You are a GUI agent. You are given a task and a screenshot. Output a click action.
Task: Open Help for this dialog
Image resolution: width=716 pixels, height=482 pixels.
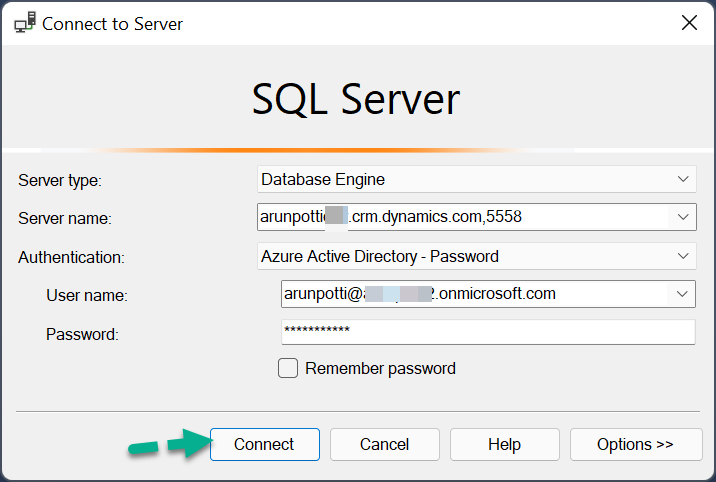point(505,444)
